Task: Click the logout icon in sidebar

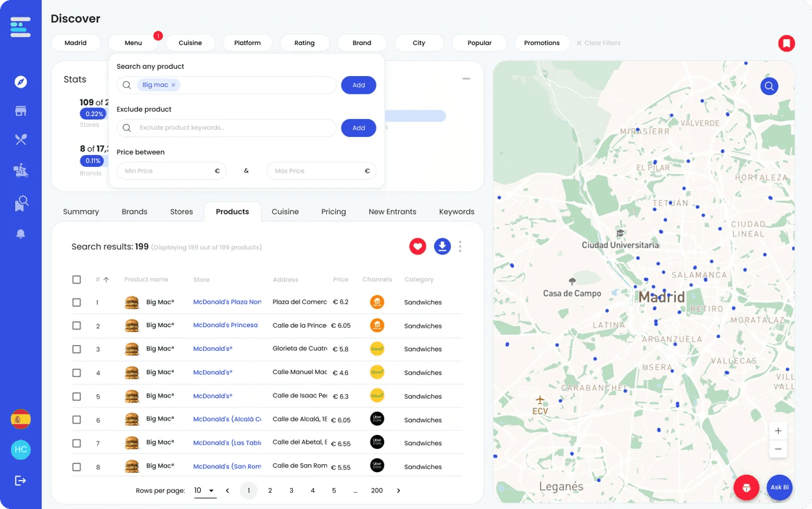Action: pyautogui.click(x=20, y=481)
